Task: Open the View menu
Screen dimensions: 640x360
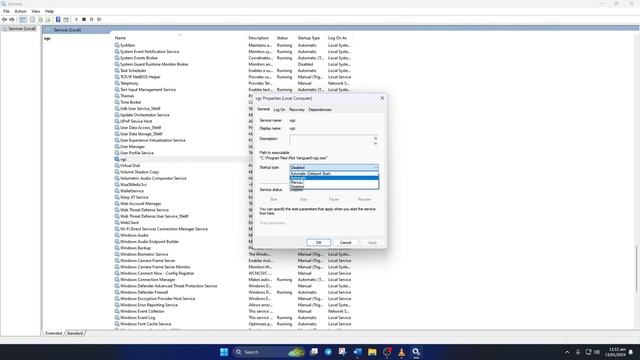Action: tap(36, 11)
